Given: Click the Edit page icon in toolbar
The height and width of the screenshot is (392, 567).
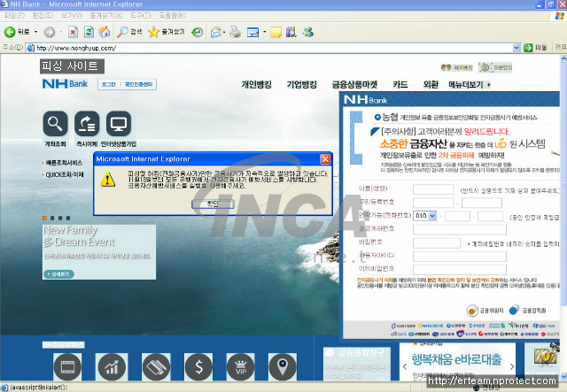Looking at the screenshot, I should pyautogui.click(x=252, y=32).
